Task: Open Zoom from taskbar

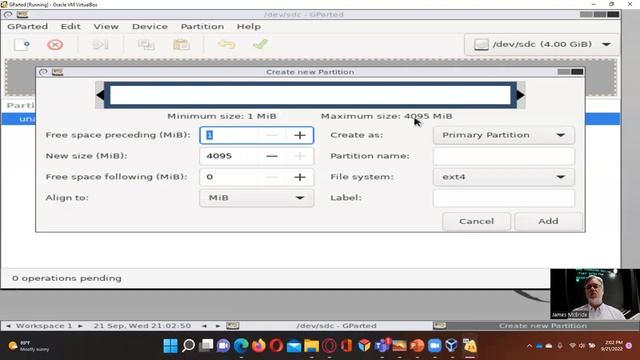Action: [x=434, y=346]
